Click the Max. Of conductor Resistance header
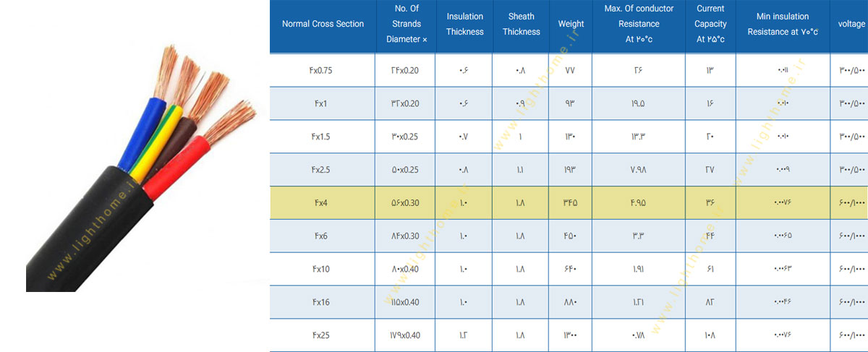Image resolution: width=868 pixels, height=352 pixels. (639, 24)
